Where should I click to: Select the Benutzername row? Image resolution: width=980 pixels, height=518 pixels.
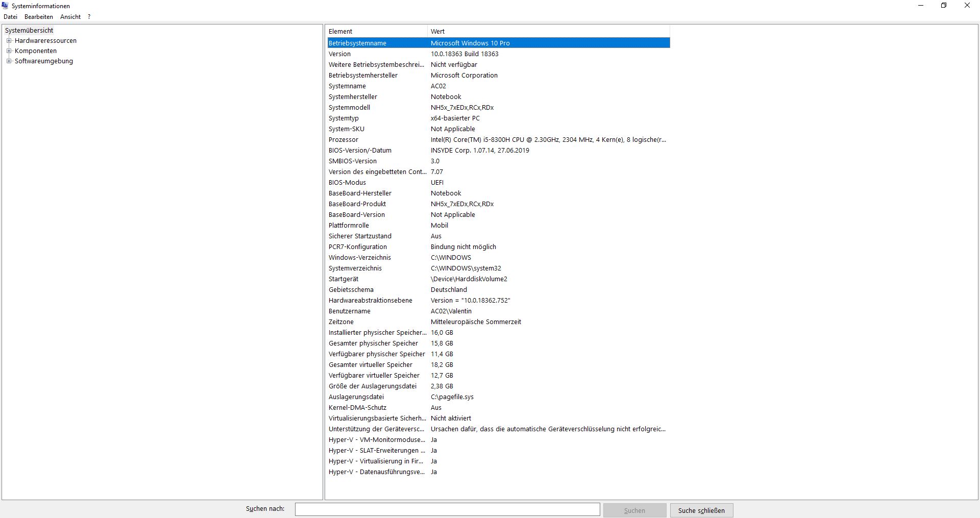[499, 311]
